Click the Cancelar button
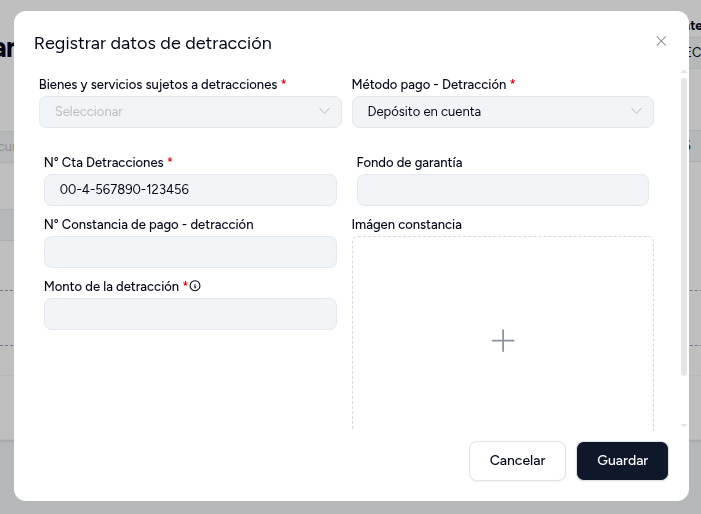 pos(517,461)
